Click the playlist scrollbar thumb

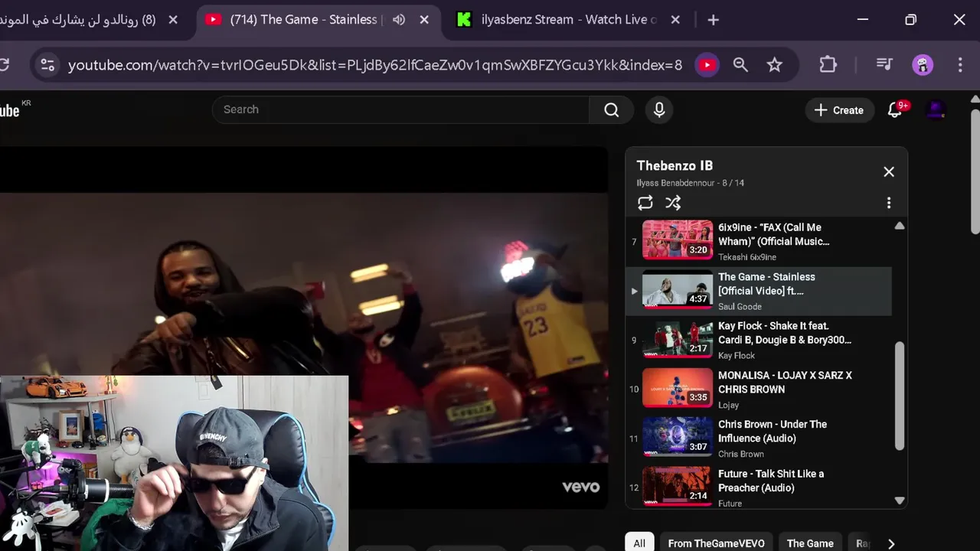(x=900, y=396)
